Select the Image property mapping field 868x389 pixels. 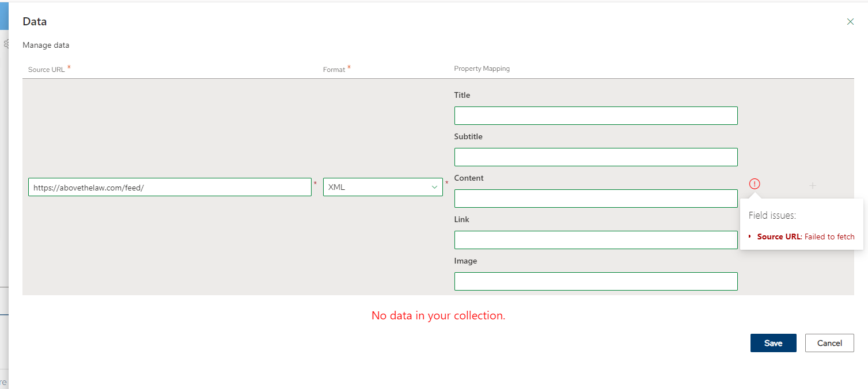596,281
